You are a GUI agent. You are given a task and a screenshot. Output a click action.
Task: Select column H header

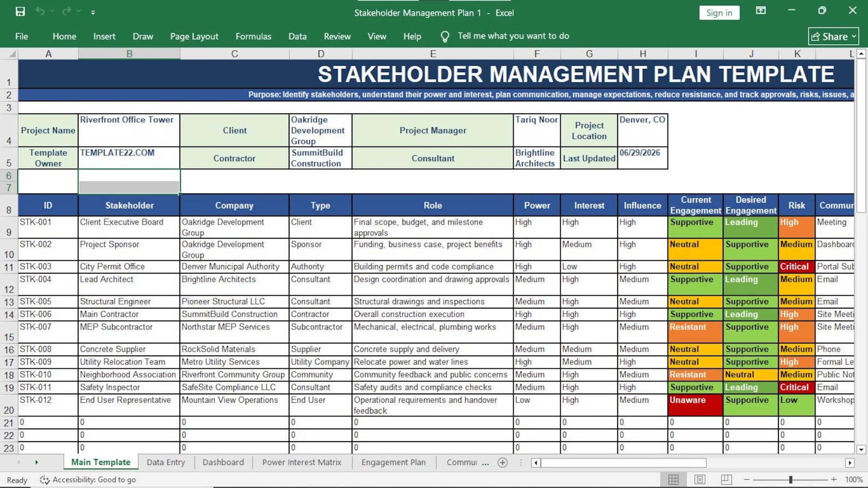click(643, 54)
